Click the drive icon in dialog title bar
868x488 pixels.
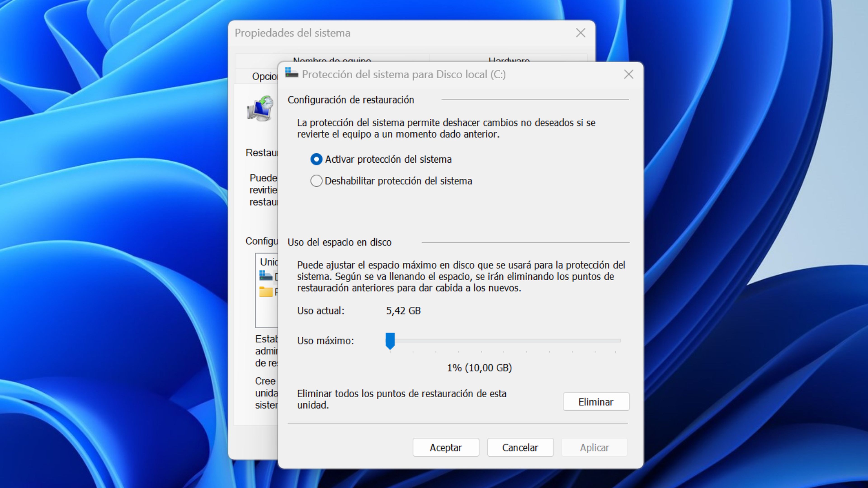pos(291,73)
